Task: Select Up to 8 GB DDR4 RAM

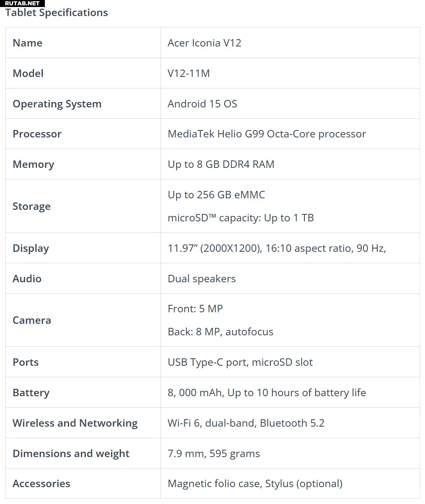Action: pyautogui.click(x=221, y=165)
